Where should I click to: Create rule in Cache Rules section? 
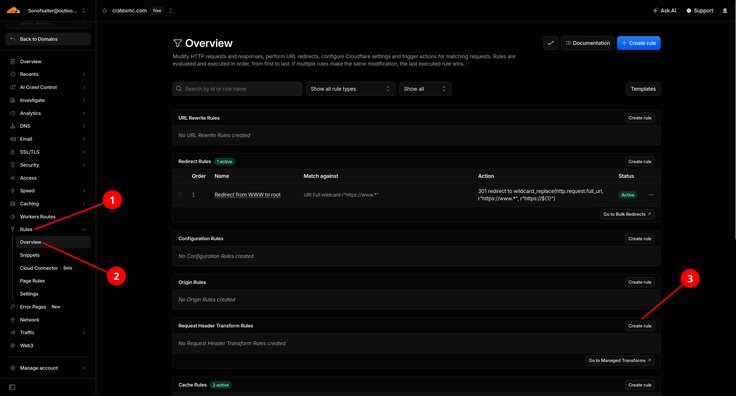tap(640, 385)
